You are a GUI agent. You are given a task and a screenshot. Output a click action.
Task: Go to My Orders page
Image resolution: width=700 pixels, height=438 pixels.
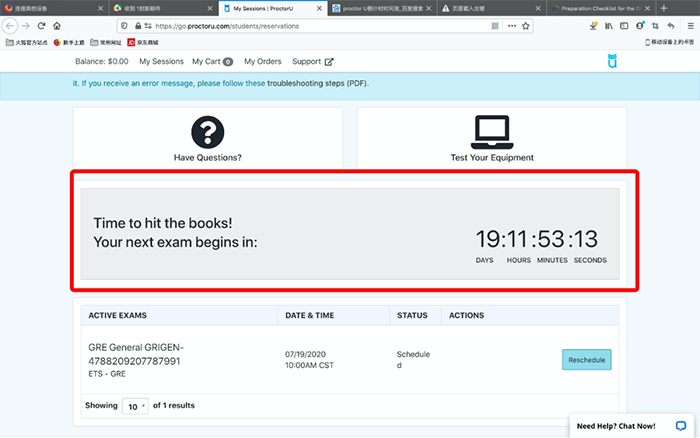point(263,62)
